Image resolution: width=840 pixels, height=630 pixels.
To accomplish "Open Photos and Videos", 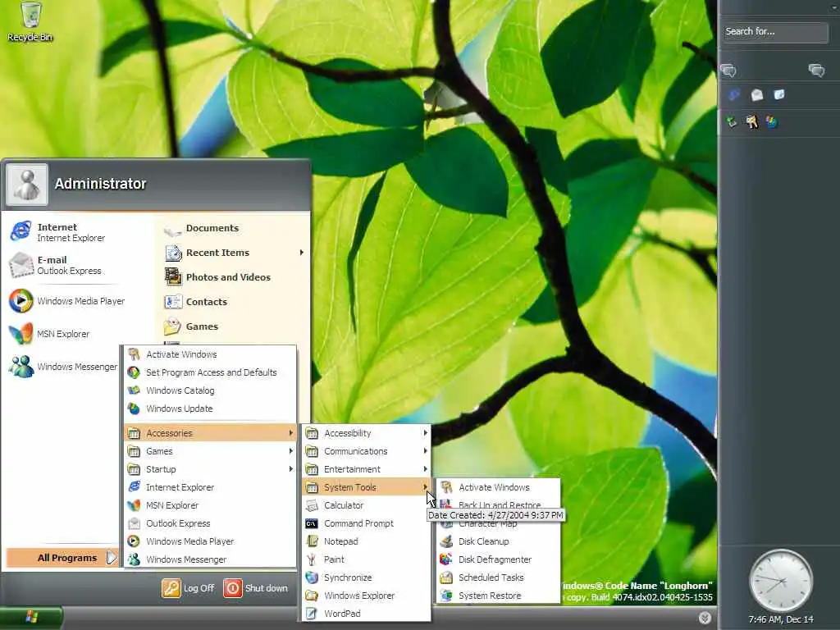I will click(217, 277).
